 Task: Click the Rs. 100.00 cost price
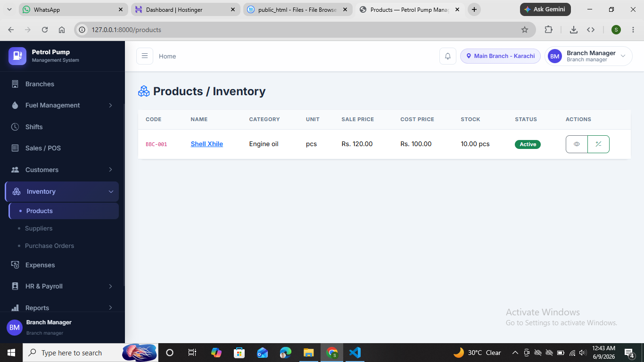click(416, 144)
